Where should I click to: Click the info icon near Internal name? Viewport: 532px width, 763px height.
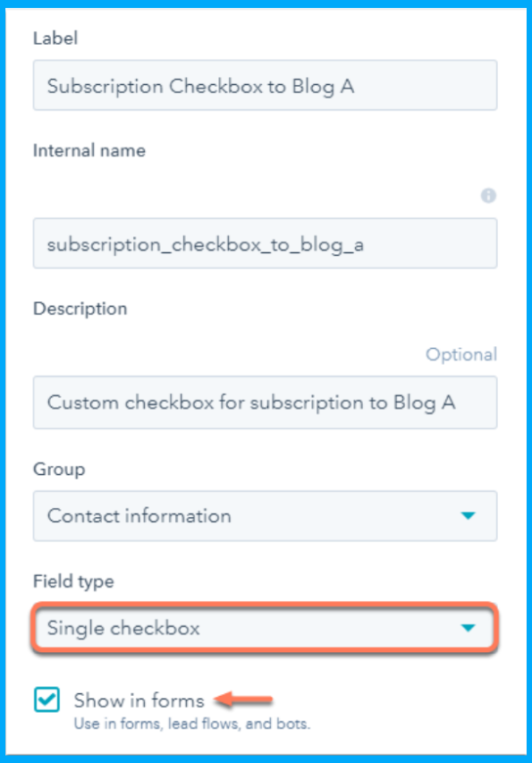pyautogui.click(x=487, y=196)
